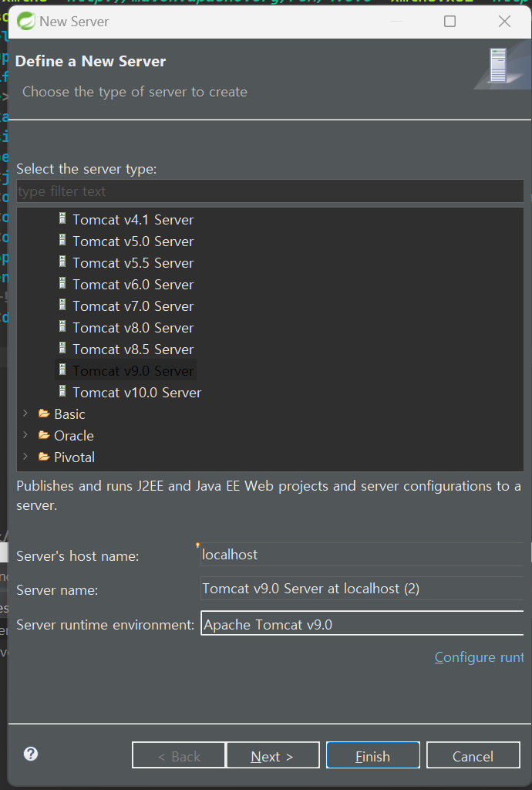
Task: Click the Tomcat v8.5 Server icon
Action: [x=62, y=348]
